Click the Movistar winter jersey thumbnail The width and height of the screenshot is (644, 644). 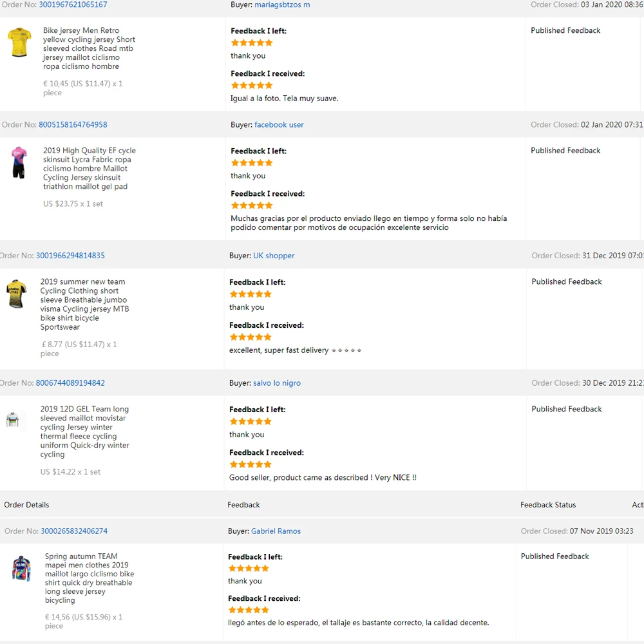(x=13, y=421)
